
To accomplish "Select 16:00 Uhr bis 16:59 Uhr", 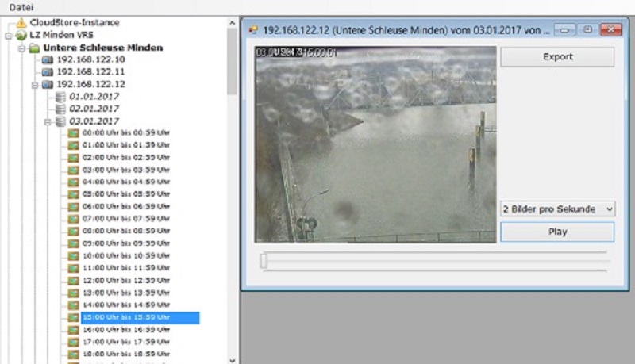I will tap(126, 330).
